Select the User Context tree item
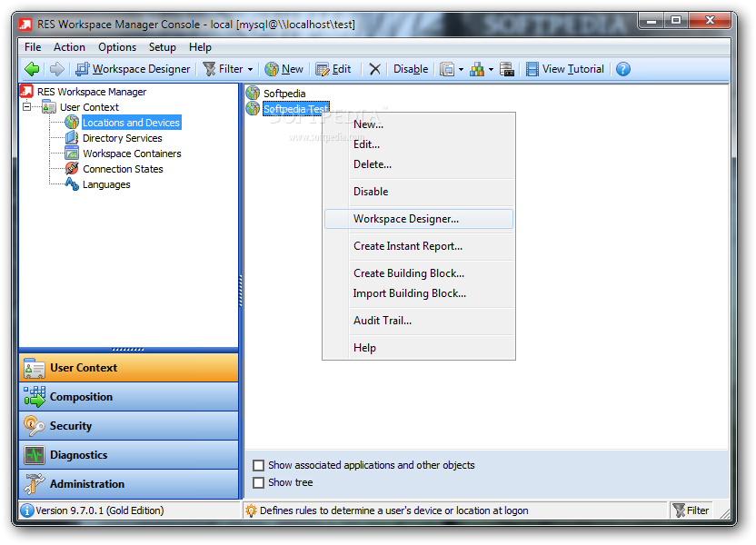 (89, 107)
